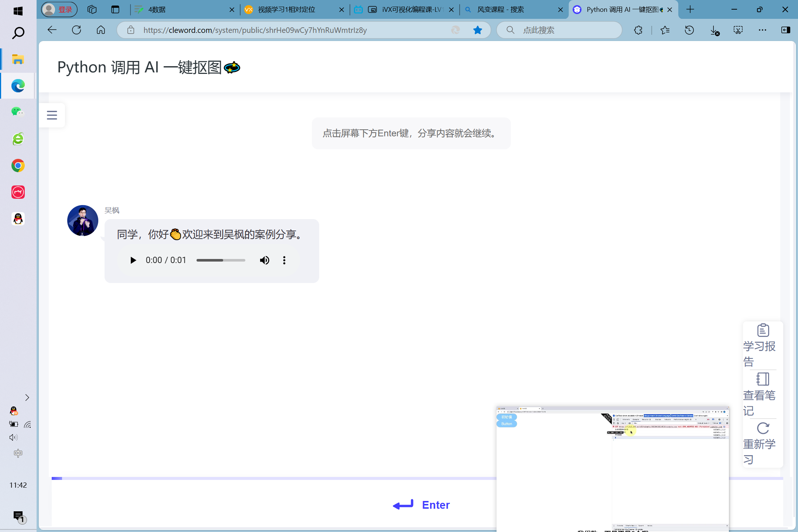Image resolution: width=798 pixels, height=532 pixels.
Task: Switch the 中 input method indicator
Action: tap(18, 453)
